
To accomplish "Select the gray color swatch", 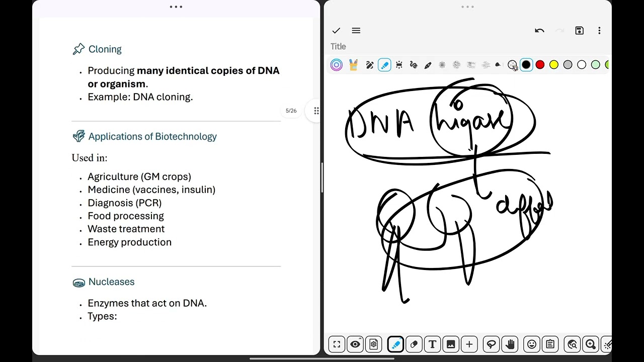I will coord(568,65).
